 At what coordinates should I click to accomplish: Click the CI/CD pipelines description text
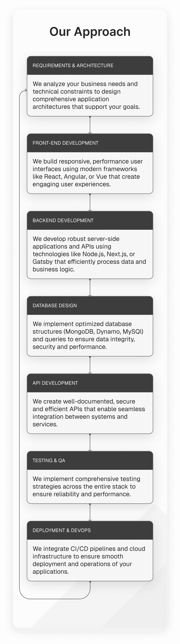[x=89, y=560]
